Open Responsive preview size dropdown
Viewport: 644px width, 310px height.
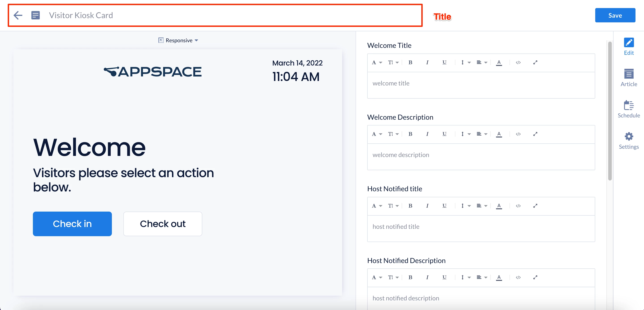coord(179,40)
